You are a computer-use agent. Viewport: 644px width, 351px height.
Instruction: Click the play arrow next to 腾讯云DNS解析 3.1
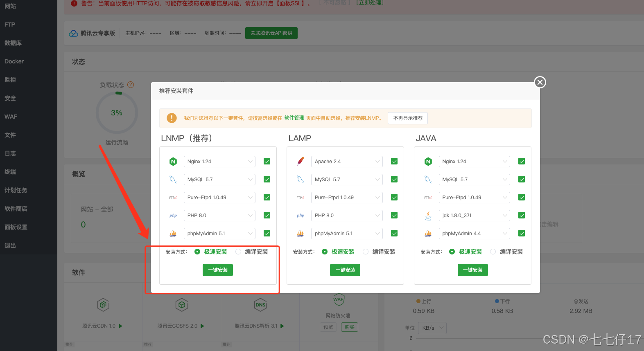[282, 326]
